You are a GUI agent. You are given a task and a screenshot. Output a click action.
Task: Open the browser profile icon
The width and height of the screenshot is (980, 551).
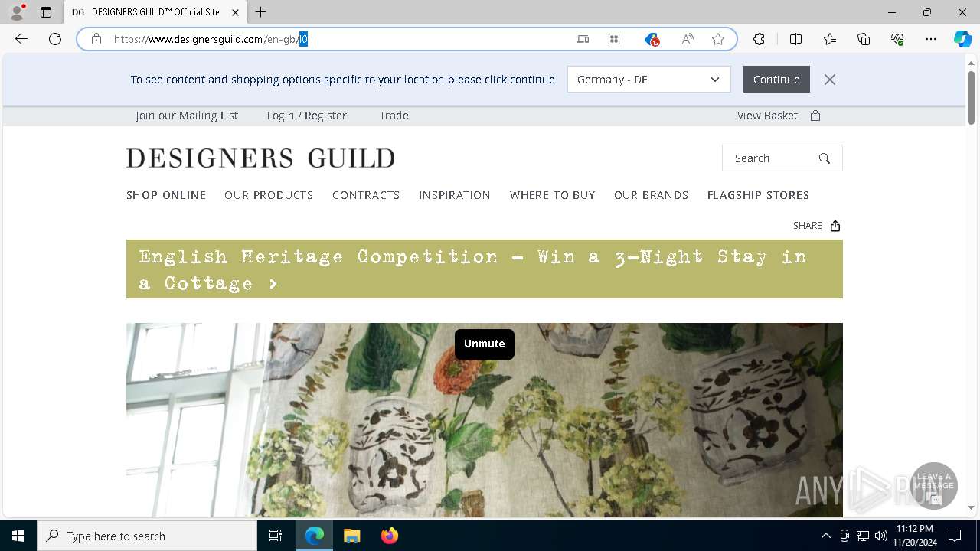tap(17, 12)
